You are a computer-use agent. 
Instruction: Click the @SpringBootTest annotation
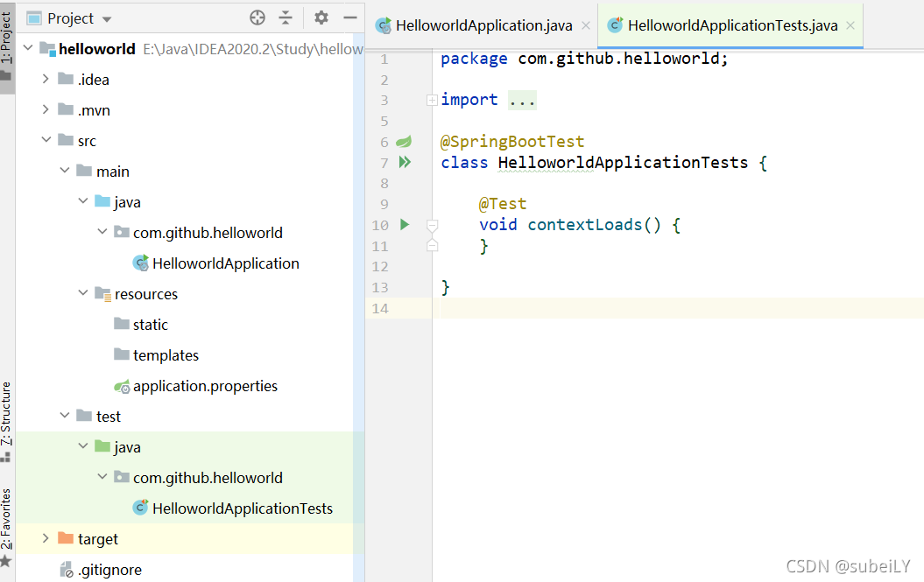tap(512, 142)
